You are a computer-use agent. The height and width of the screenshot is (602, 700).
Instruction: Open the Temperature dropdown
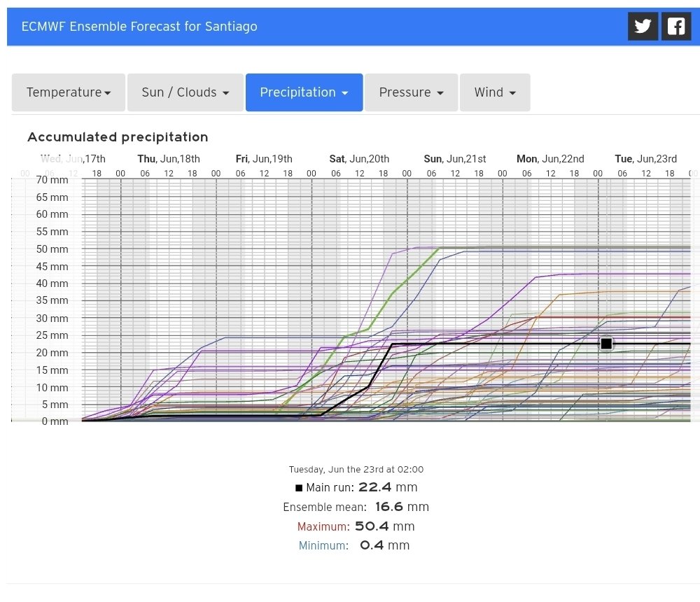click(x=69, y=92)
